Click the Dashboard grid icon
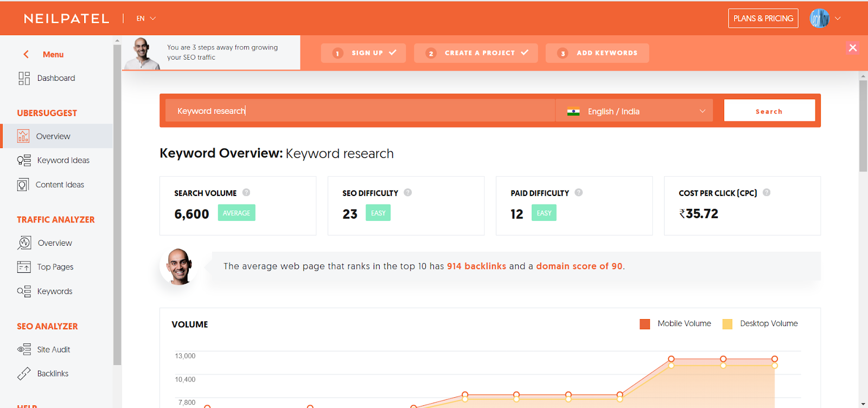Viewport: 868px width, 408px height. (x=24, y=78)
